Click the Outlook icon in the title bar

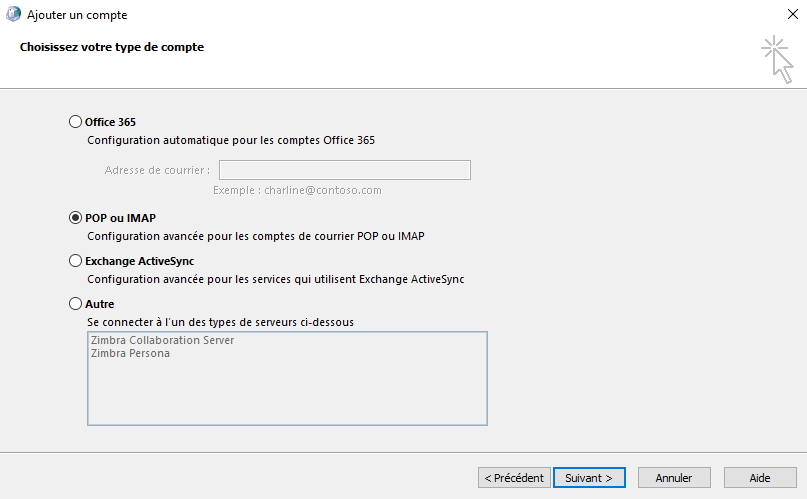click(x=13, y=14)
